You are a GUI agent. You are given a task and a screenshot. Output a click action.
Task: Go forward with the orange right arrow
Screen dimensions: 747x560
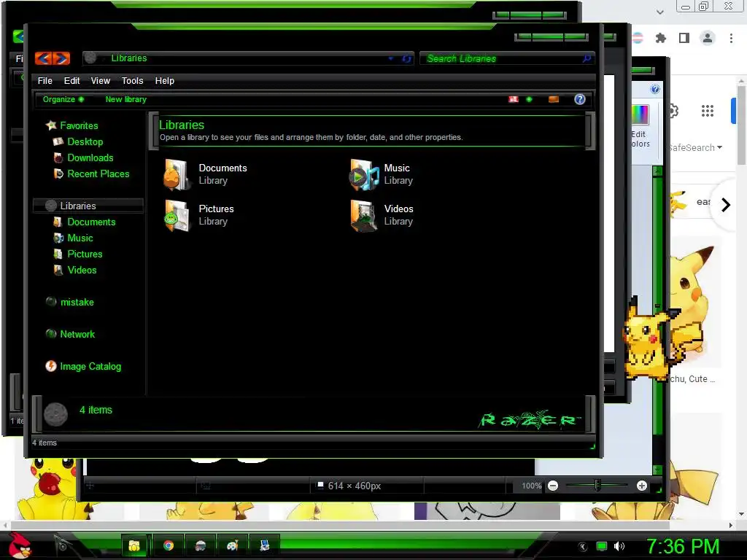61,58
